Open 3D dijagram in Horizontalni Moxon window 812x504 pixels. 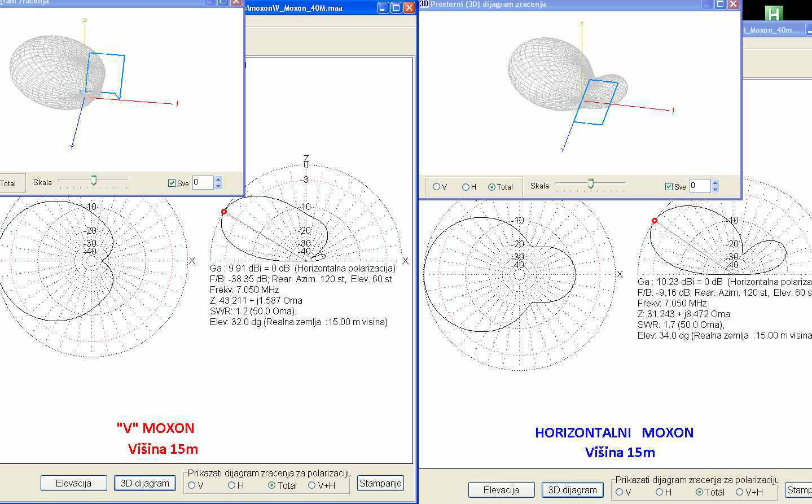pyautogui.click(x=572, y=490)
